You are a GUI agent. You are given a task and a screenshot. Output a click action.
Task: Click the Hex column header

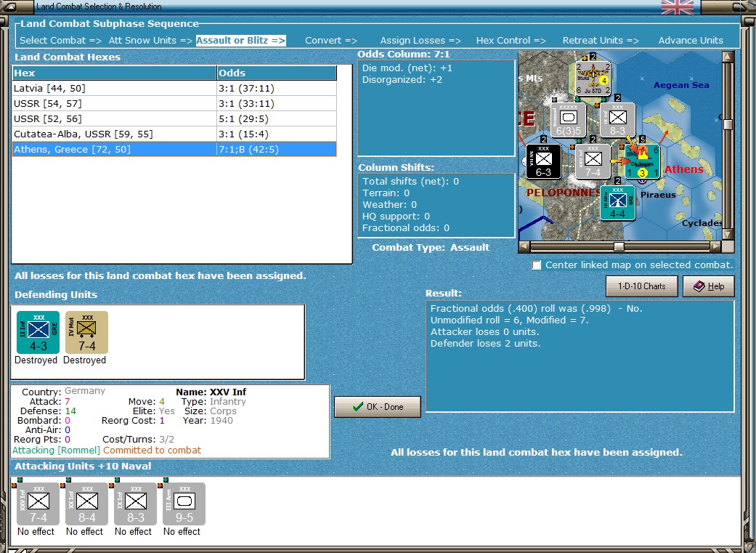(x=114, y=73)
